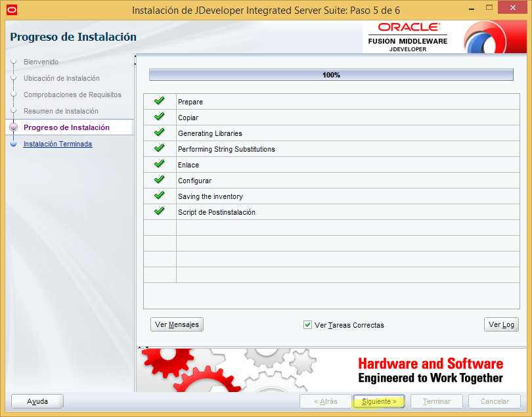Toggle the Ver Tareas Correctas checkbox

tap(307, 324)
